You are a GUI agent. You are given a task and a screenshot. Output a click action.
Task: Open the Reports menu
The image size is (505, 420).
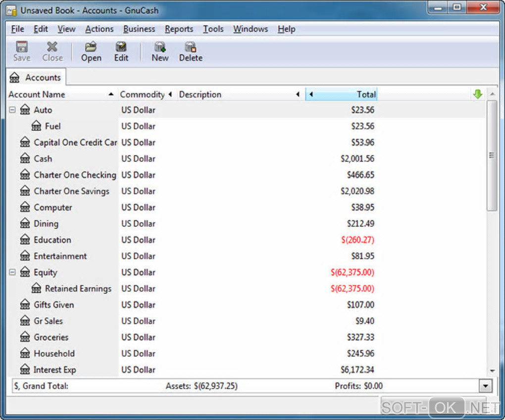tap(179, 29)
